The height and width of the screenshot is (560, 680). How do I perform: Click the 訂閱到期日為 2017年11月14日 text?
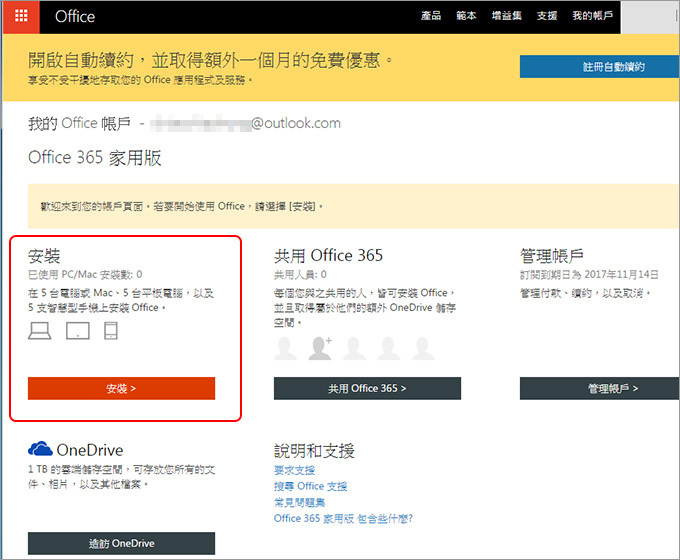point(589,275)
